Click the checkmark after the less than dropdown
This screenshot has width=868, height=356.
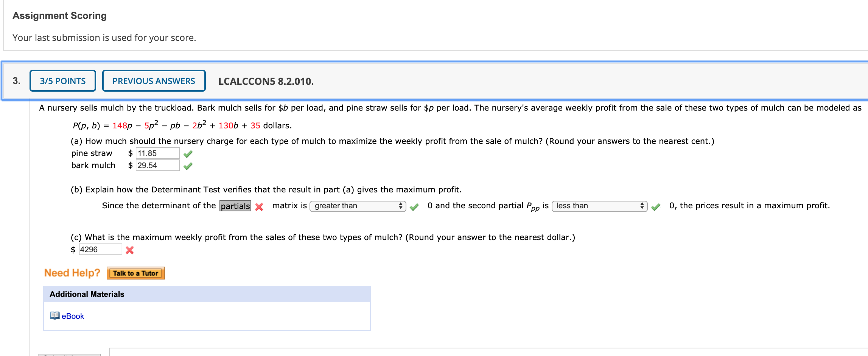coord(656,207)
